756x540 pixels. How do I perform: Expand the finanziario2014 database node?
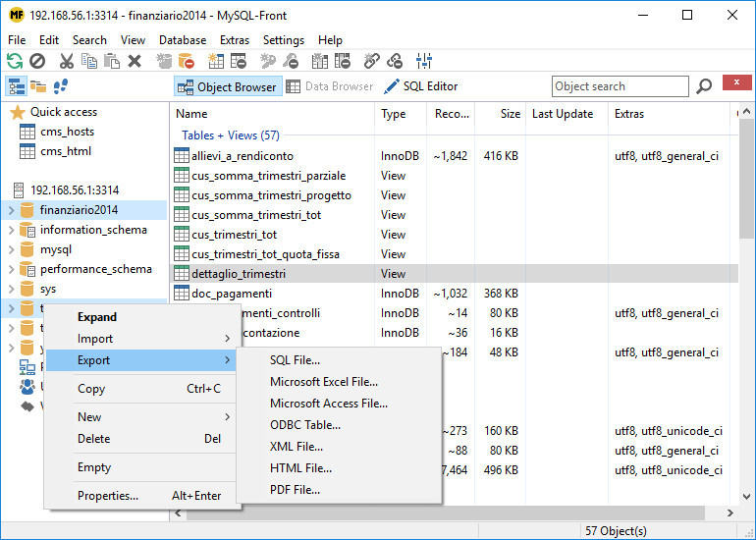(11, 210)
